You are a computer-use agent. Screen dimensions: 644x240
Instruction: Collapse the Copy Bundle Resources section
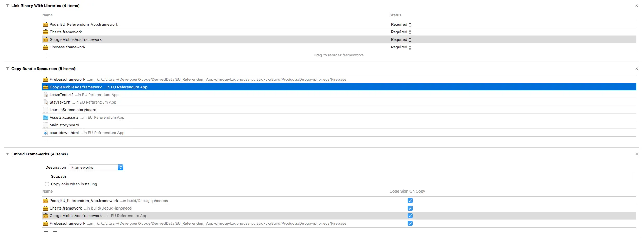7,69
